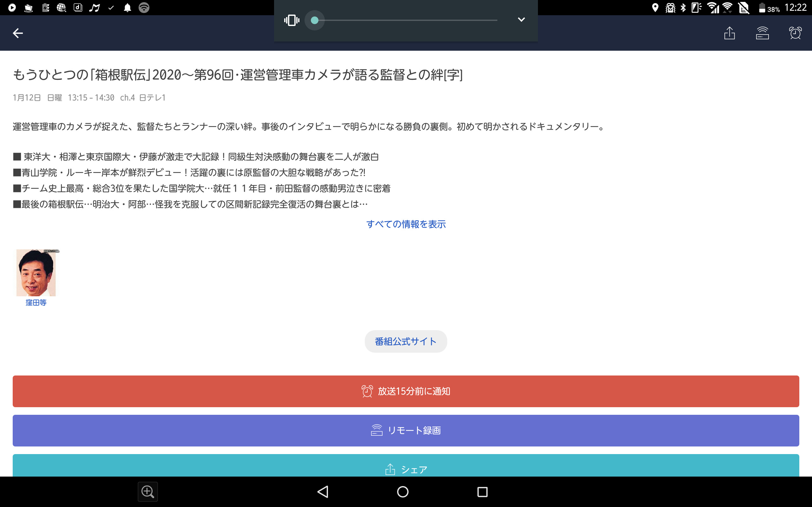The height and width of the screenshot is (507, 812).
Task: Tap the alarm clock icon in header
Action: click(x=795, y=33)
